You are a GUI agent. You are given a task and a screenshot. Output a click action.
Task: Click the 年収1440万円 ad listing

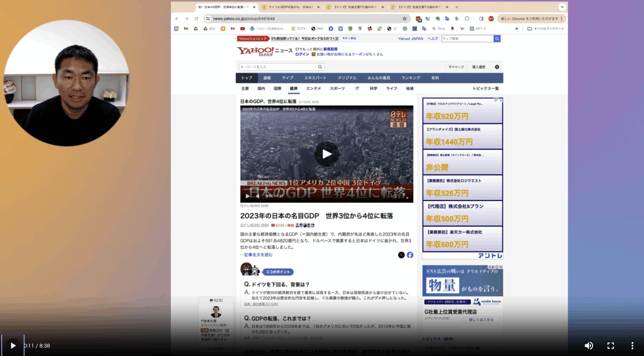[x=462, y=137]
